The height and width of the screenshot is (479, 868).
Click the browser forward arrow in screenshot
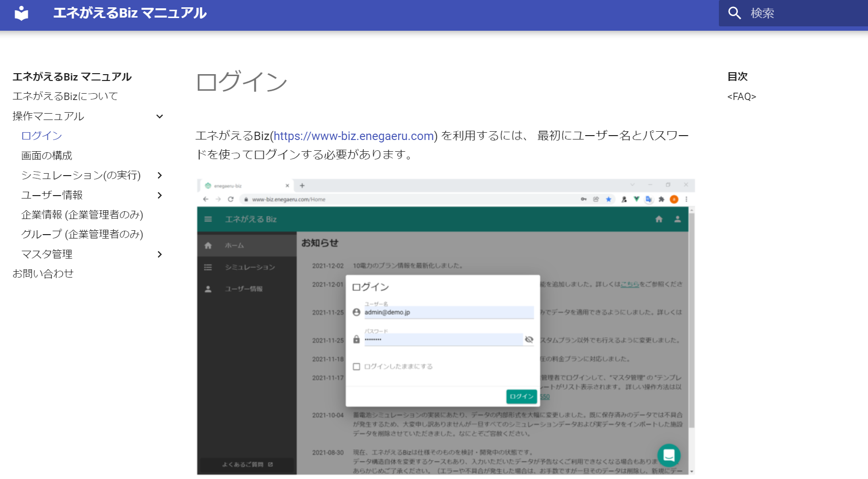(x=218, y=199)
